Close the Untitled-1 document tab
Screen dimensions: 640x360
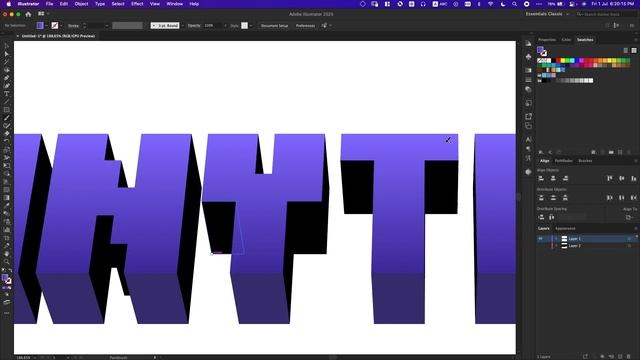tap(18, 36)
